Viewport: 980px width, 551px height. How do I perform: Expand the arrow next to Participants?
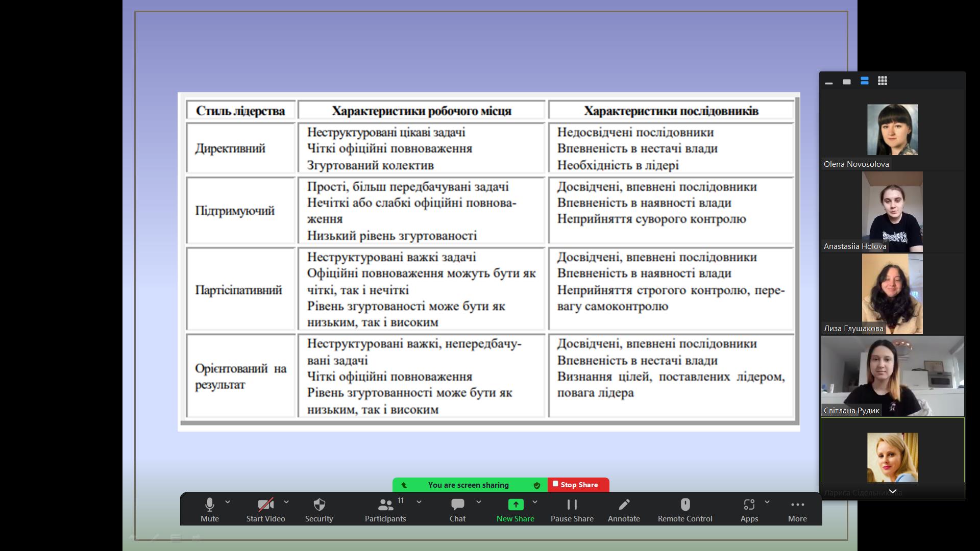click(419, 502)
